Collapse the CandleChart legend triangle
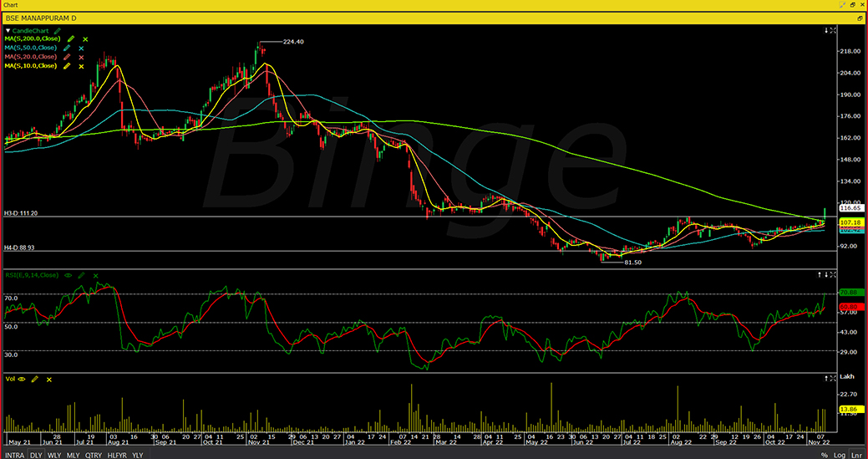This screenshot has height=459, width=868. point(8,31)
